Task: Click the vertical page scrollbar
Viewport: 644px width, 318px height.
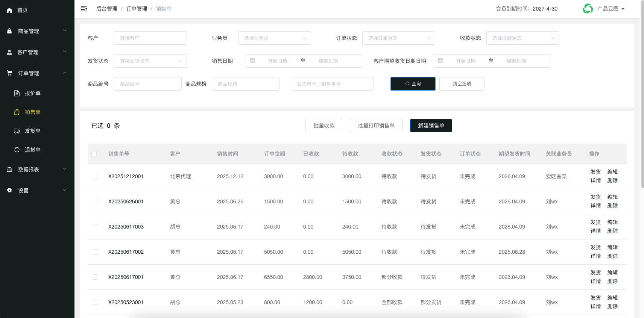Action: pos(642,94)
